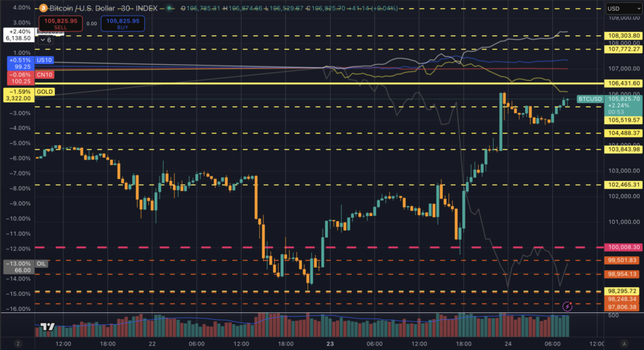
Task: Click the pink lightning bolt icon
Action: click(568, 306)
